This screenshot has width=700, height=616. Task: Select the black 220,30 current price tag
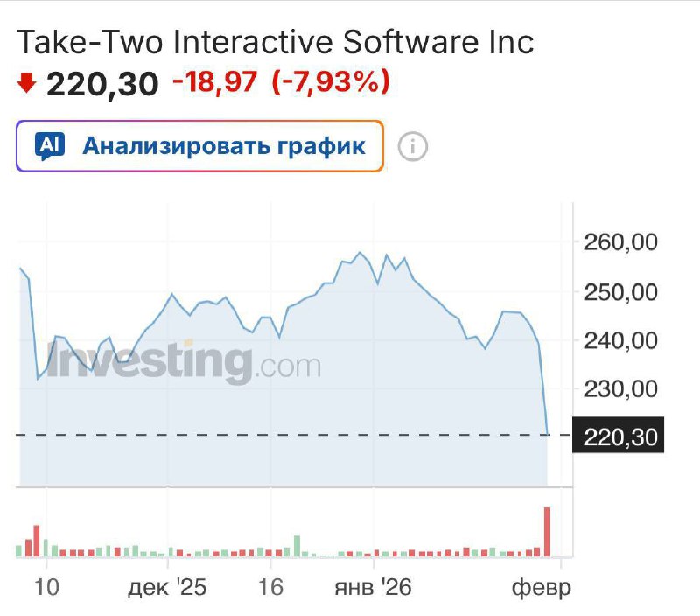[x=619, y=436]
